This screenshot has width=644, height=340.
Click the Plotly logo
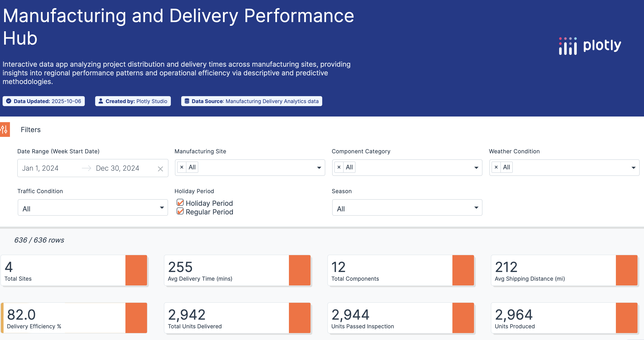click(x=590, y=46)
